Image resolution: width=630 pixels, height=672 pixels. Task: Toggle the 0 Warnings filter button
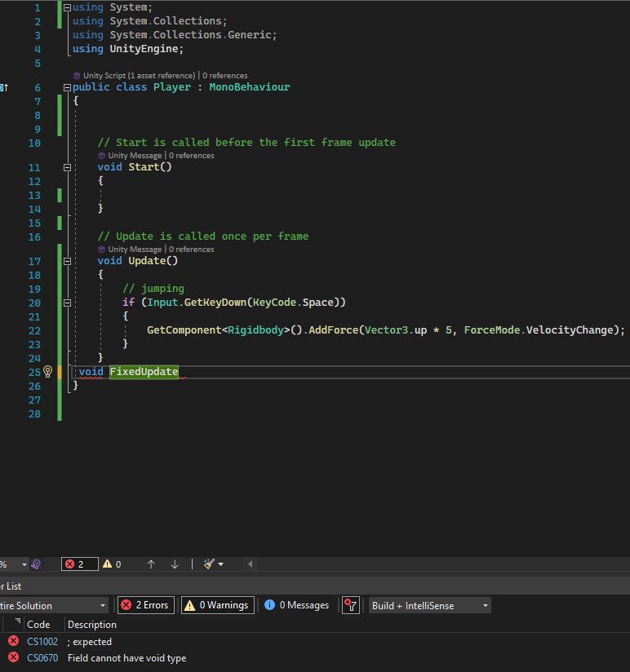tap(217, 605)
